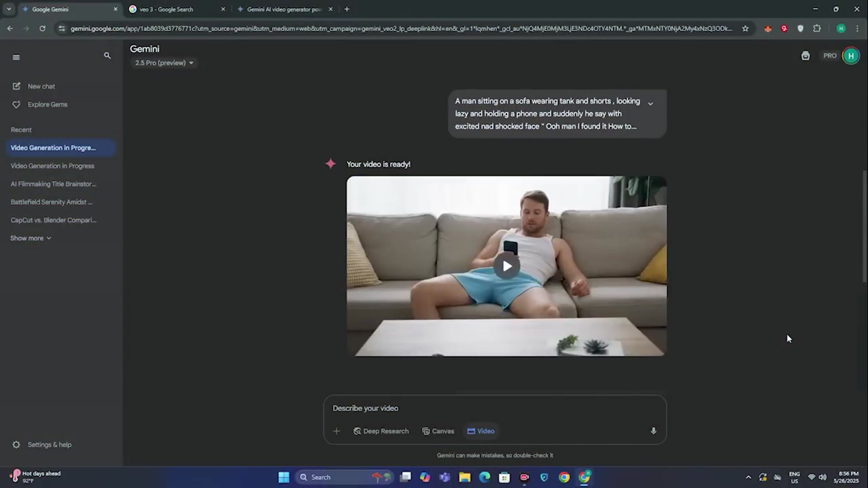Expand the user prompt text chevron
The height and width of the screenshot is (488, 868).
coord(650,103)
